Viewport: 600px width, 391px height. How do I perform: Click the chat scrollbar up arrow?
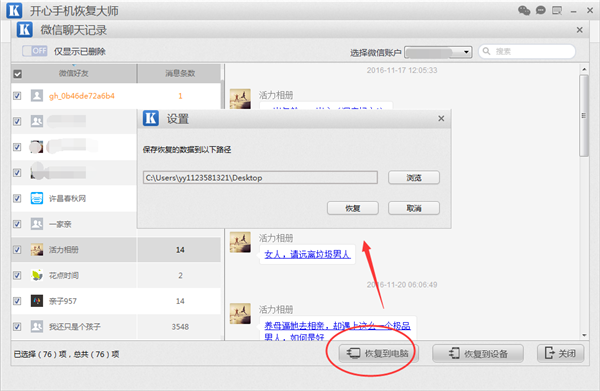click(584, 69)
